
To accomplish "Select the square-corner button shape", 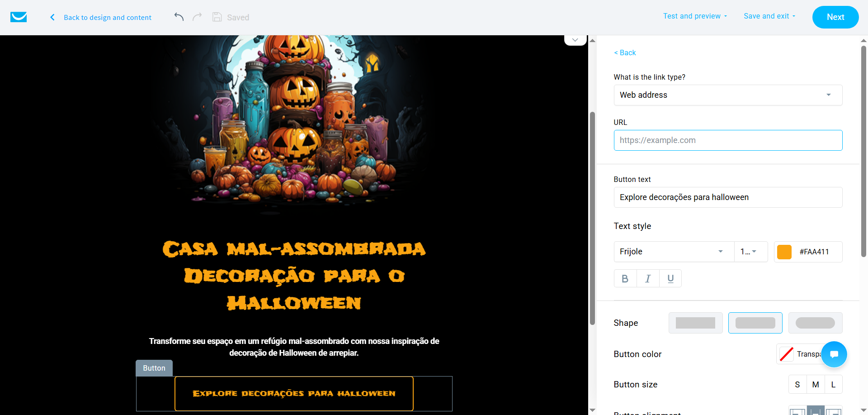I will click(x=695, y=323).
